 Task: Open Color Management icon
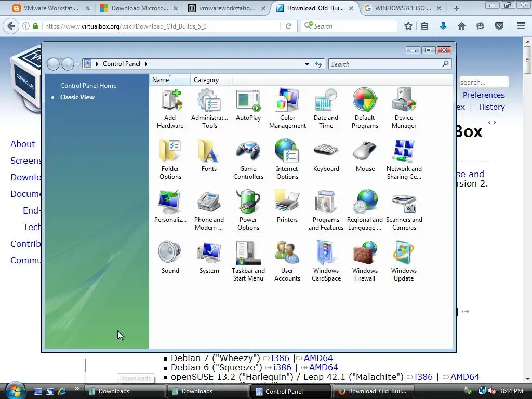click(287, 109)
